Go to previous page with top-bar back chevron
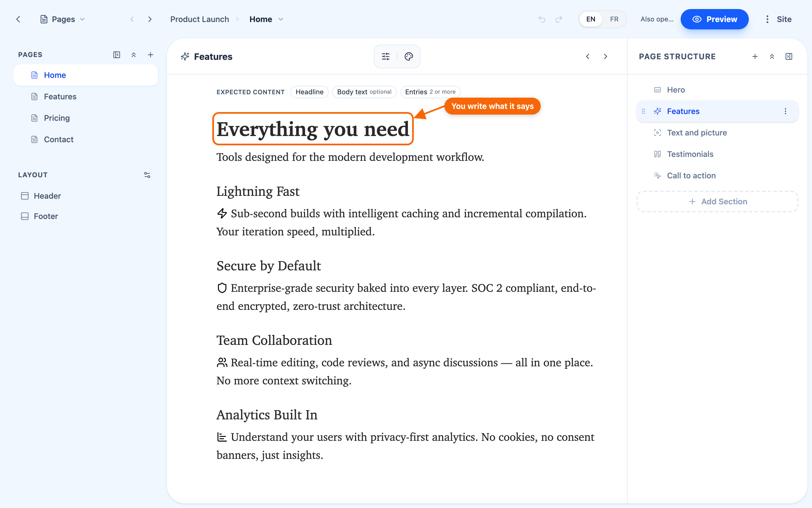The height and width of the screenshot is (508, 812). (x=132, y=19)
